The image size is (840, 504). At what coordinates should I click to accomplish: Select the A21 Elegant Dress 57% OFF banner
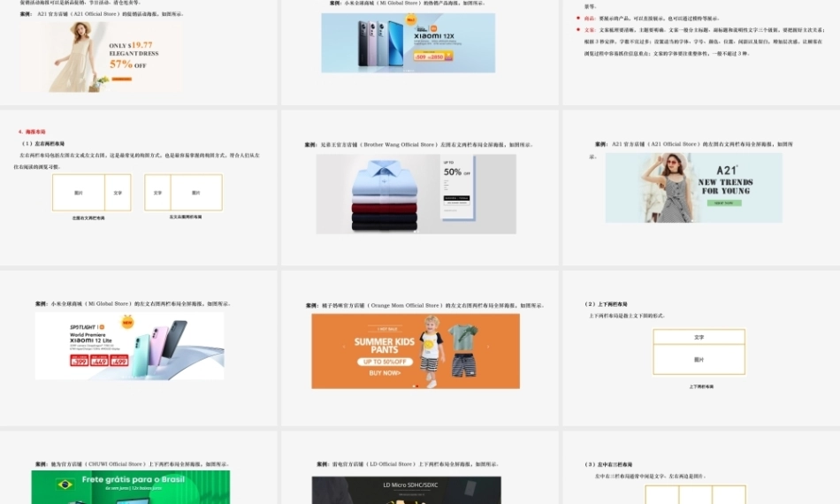[x=102, y=57]
